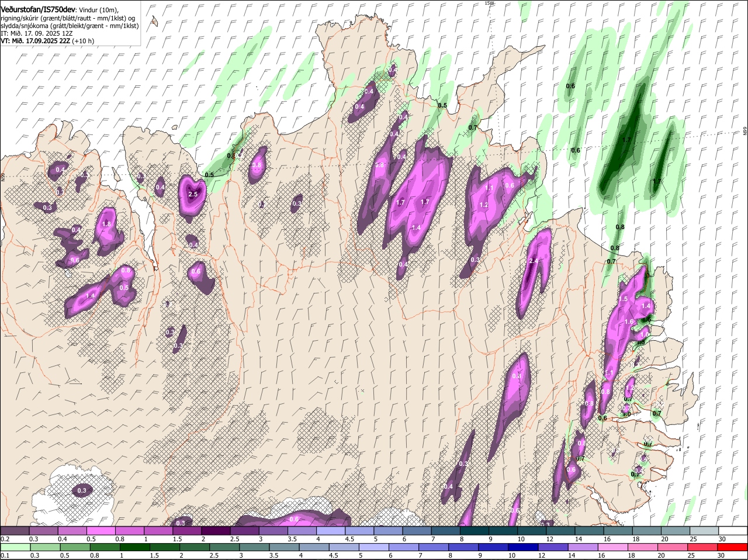Screen dimensions: 748x560
Task: Select rain legend swatch between 1 and 1.5
Action: [136, 547]
